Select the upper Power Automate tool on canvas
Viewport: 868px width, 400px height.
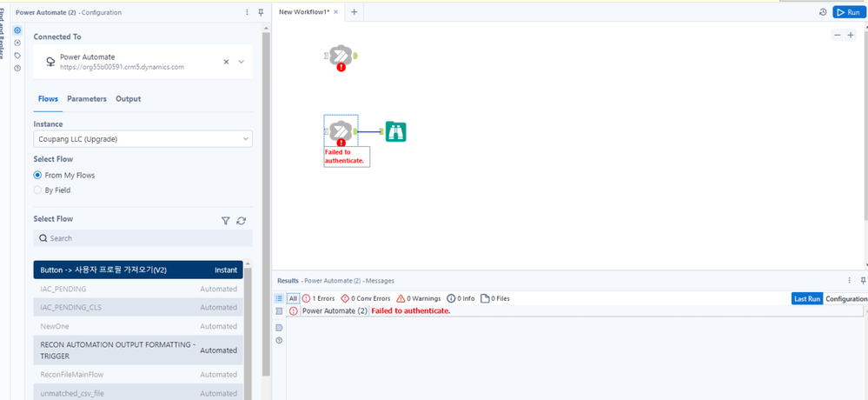tap(341, 57)
